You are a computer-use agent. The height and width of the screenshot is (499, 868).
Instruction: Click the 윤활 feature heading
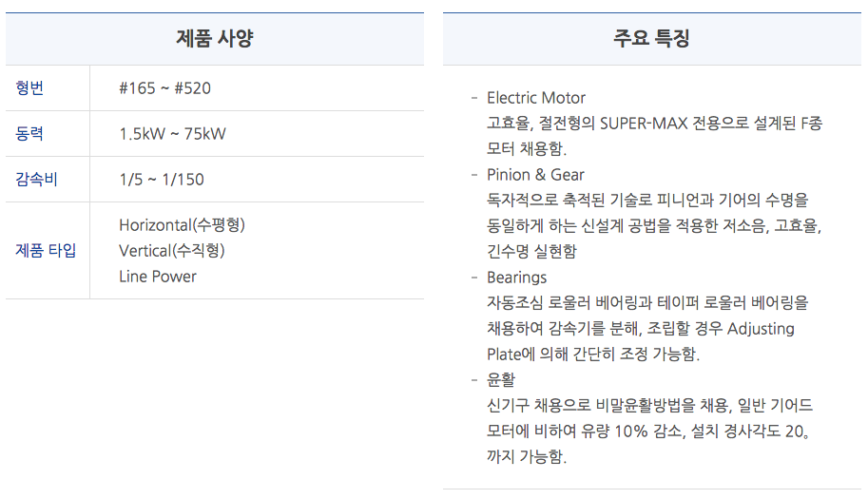[500, 380]
